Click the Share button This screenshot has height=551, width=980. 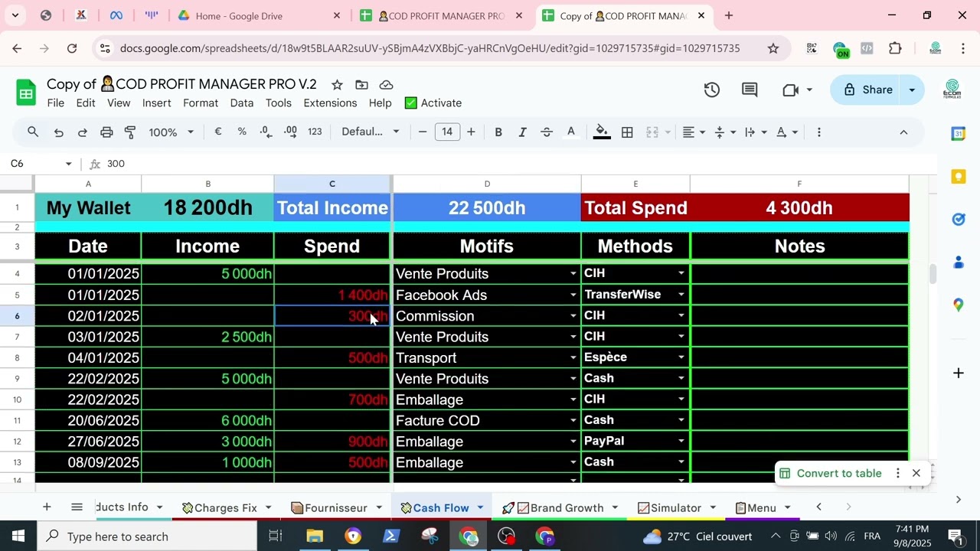pos(867,90)
